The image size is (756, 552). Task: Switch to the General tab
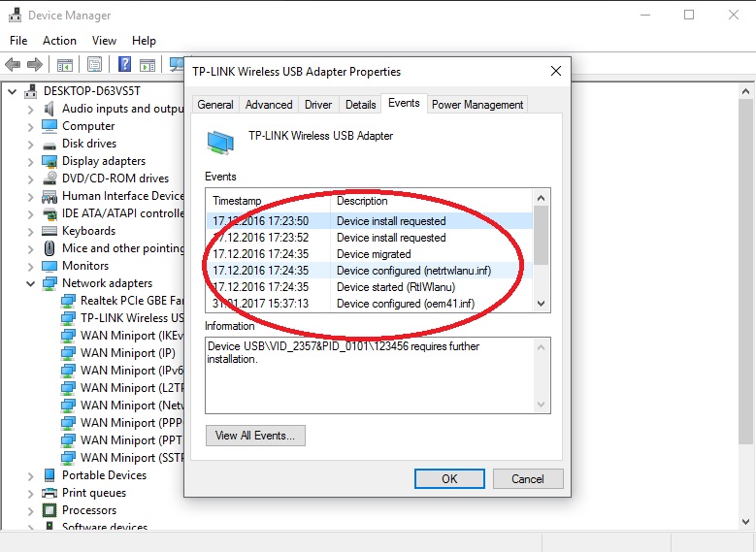(x=215, y=105)
